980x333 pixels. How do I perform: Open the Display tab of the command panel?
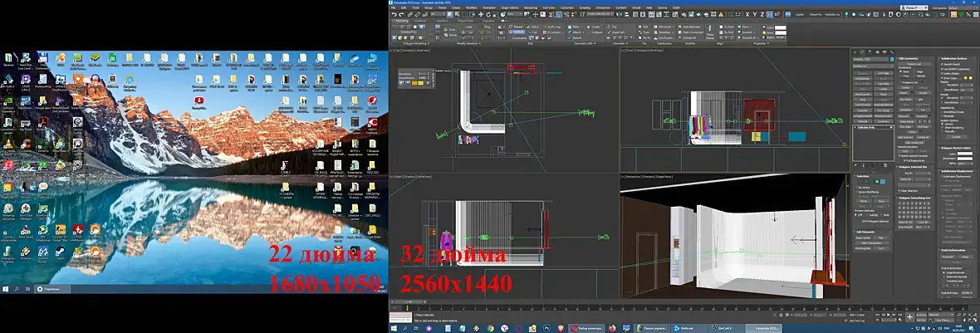(884, 51)
